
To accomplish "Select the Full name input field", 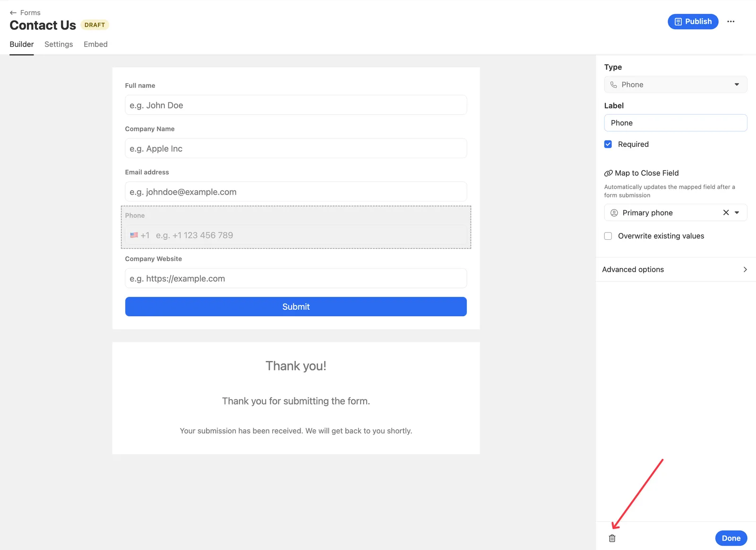I will (x=296, y=105).
